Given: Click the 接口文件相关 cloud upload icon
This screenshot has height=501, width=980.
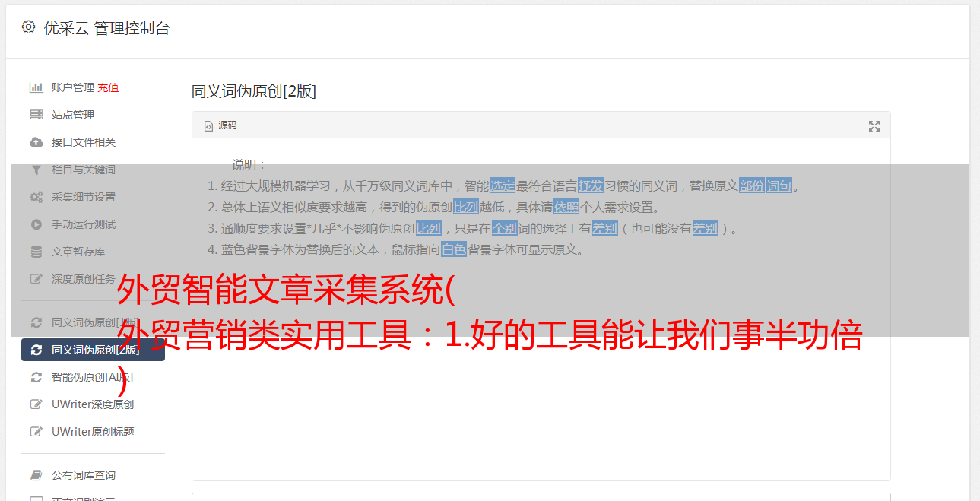Looking at the screenshot, I should [x=36, y=142].
